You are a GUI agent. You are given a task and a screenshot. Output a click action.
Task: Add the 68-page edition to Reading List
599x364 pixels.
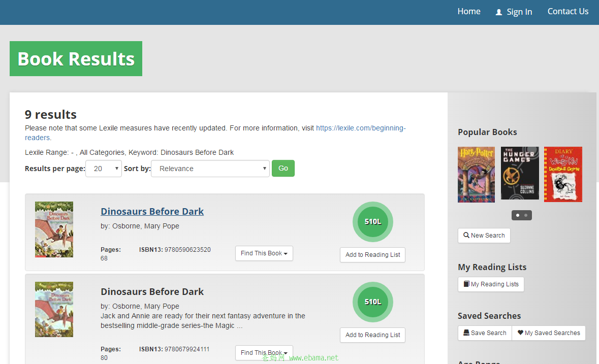pyautogui.click(x=372, y=255)
